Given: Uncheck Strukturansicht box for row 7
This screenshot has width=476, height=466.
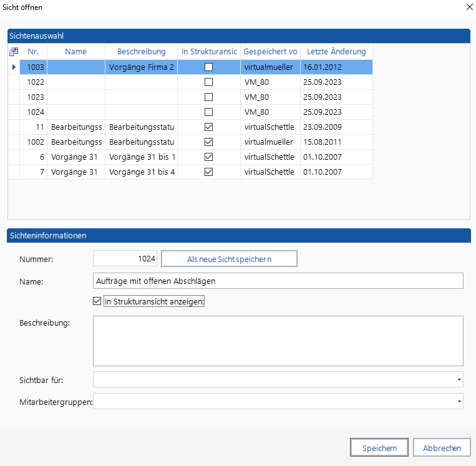Looking at the screenshot, I should (x=209, y=172).
